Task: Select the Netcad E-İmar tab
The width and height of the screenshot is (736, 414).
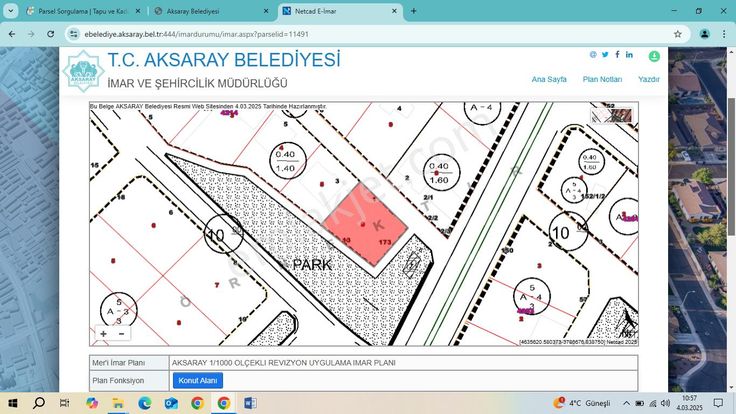Action: click(340, 11)
